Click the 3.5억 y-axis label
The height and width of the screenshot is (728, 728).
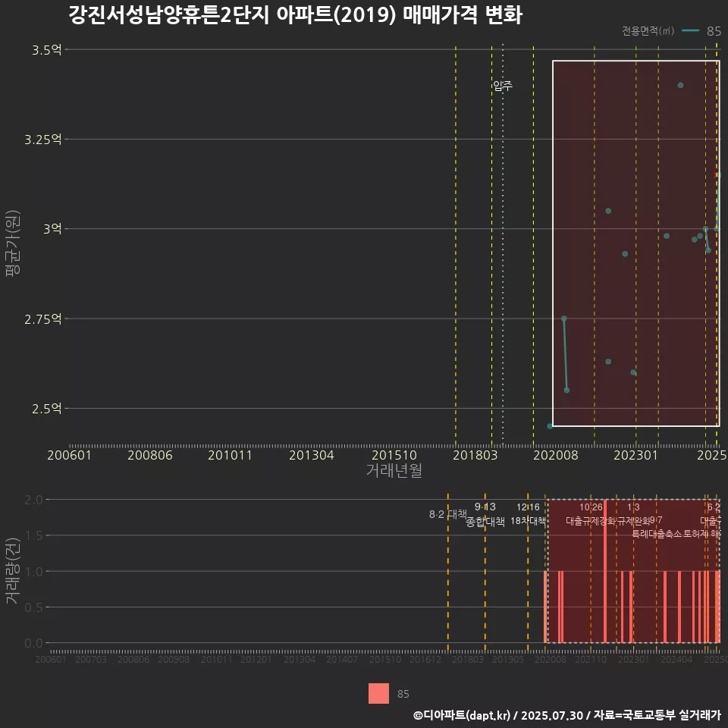(x=46, y=50)
